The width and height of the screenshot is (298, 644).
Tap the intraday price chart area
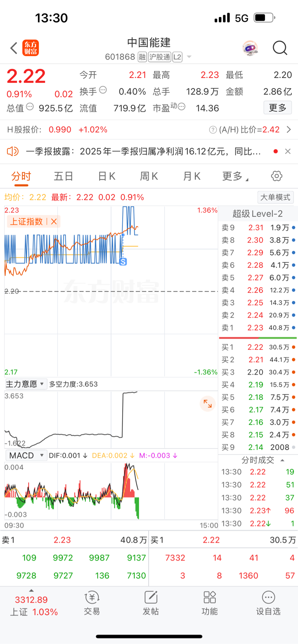tap(111, 291)
